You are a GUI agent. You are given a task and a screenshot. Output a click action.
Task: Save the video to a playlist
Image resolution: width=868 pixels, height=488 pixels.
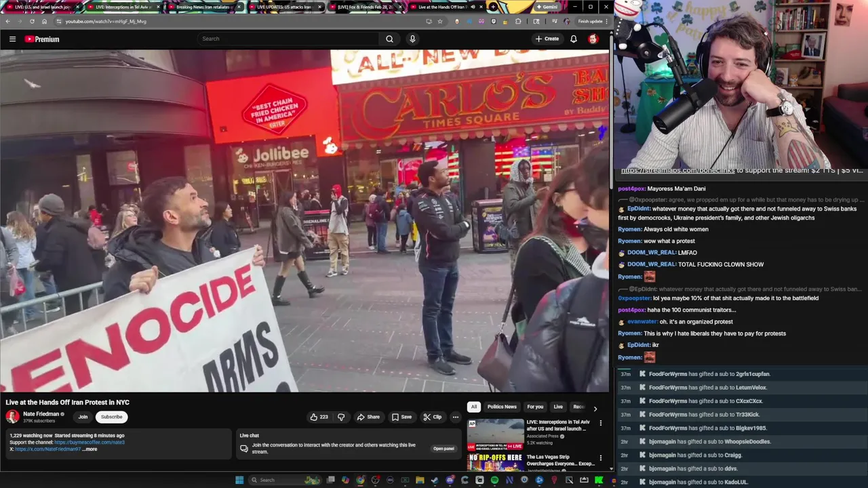401,417
